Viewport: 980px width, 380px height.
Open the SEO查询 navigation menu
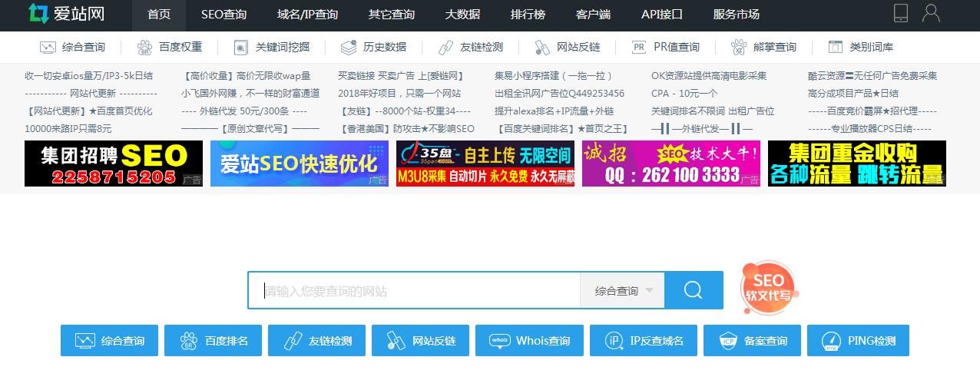pos(223,15)
